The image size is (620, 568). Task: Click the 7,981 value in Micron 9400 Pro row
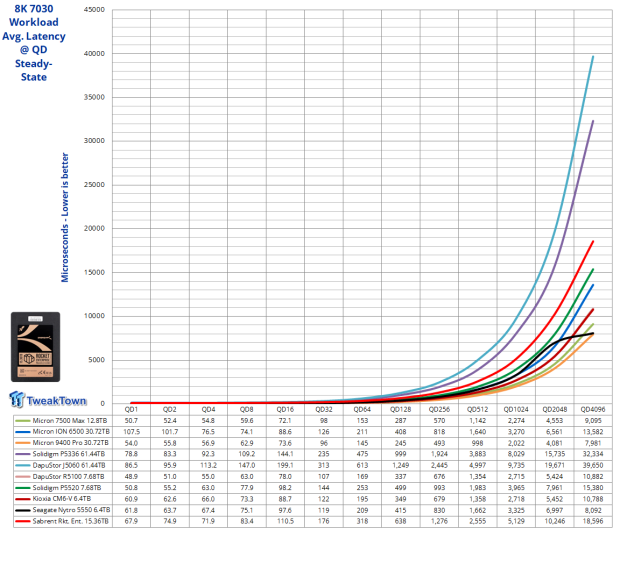tap(593, 443)
